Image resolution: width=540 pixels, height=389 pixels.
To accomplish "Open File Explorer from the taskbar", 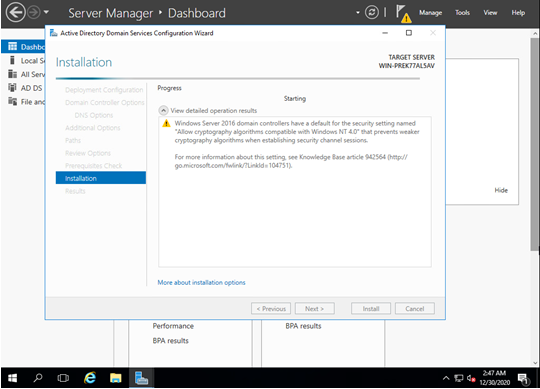I will 116,378.
